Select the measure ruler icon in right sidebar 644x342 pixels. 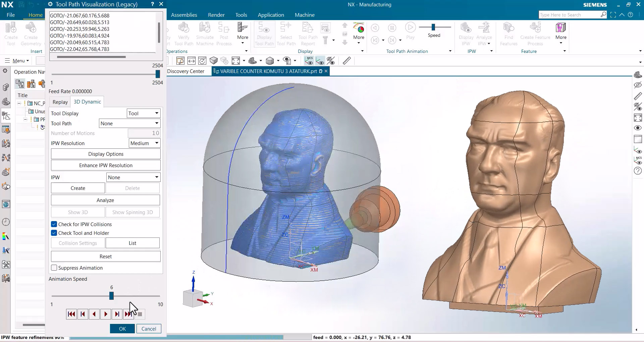(x=638, y=96)
